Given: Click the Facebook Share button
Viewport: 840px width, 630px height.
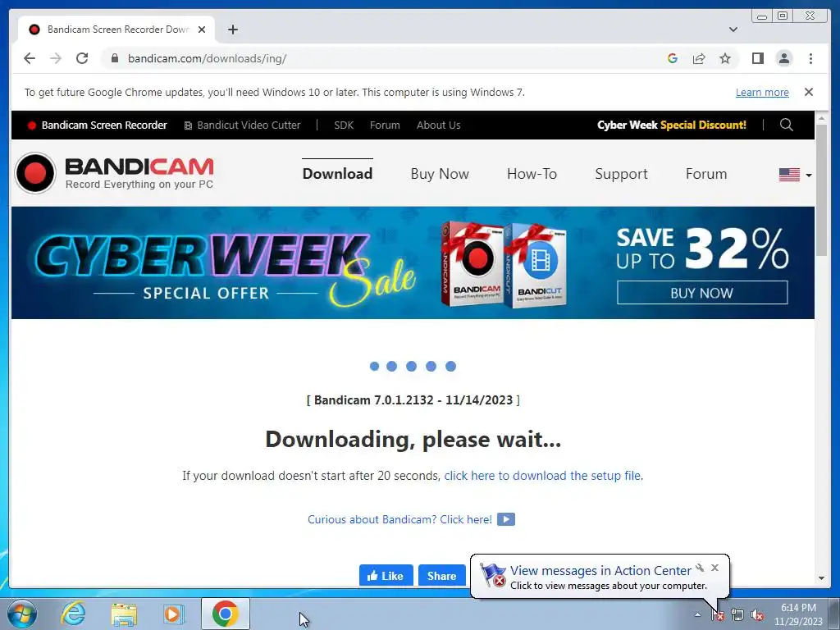Looking at the screenshot, I should 441,575.
